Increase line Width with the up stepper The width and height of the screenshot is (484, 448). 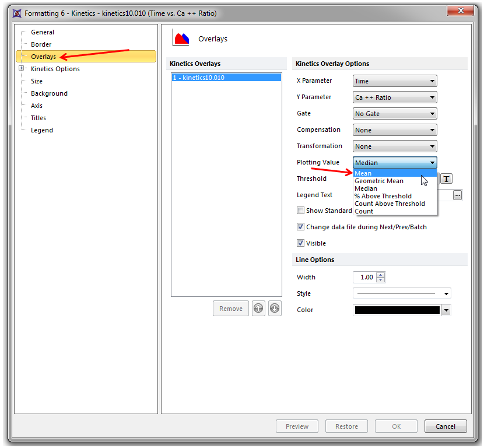(x=381, y=275)
